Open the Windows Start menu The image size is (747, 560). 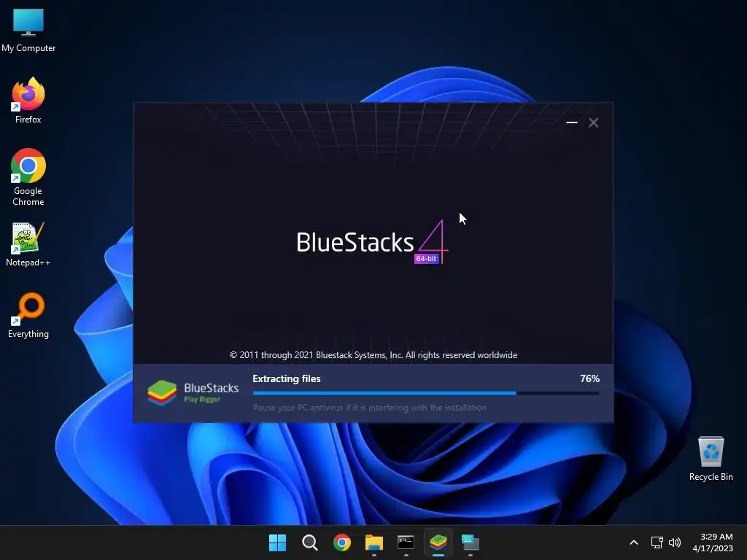(277, 542)
